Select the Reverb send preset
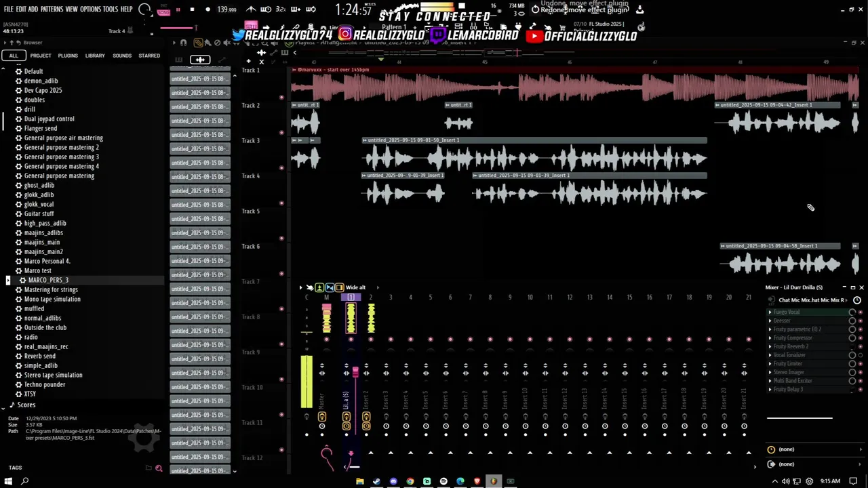Image resolution: width=868 pixels, height=488 pixels. tap(40, 356)
